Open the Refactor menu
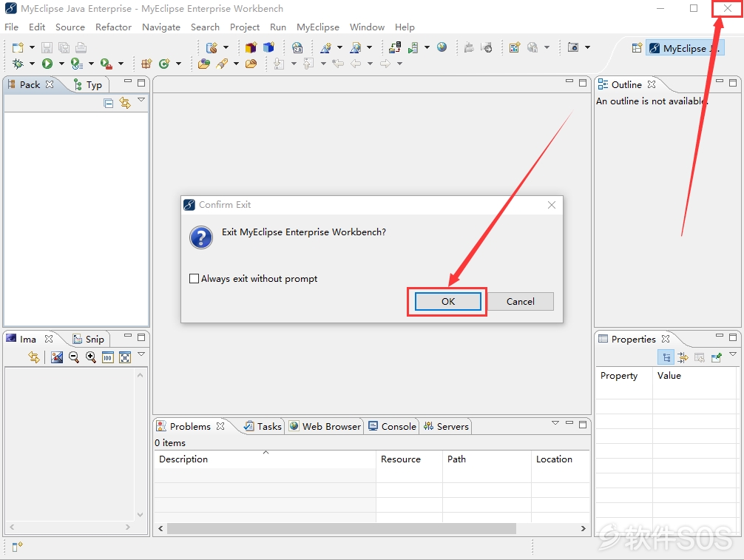Viewport: 744px width, 560px height. [113, 27]
